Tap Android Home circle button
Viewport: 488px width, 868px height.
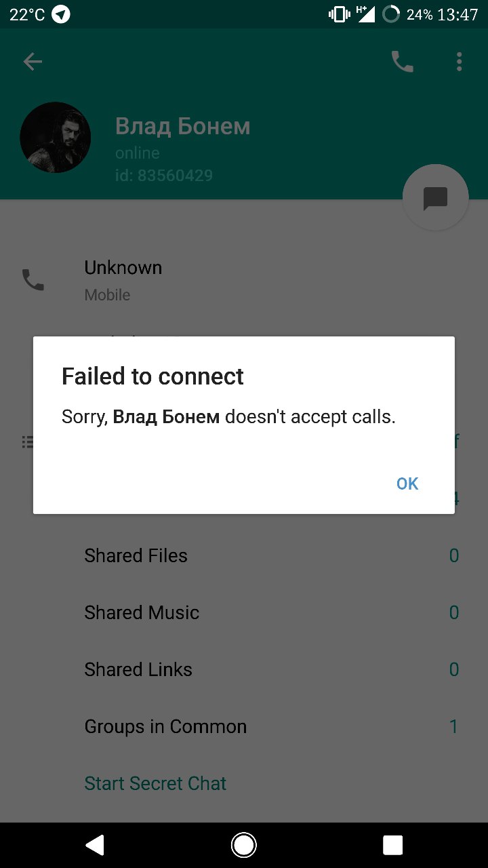pos(243,845)
